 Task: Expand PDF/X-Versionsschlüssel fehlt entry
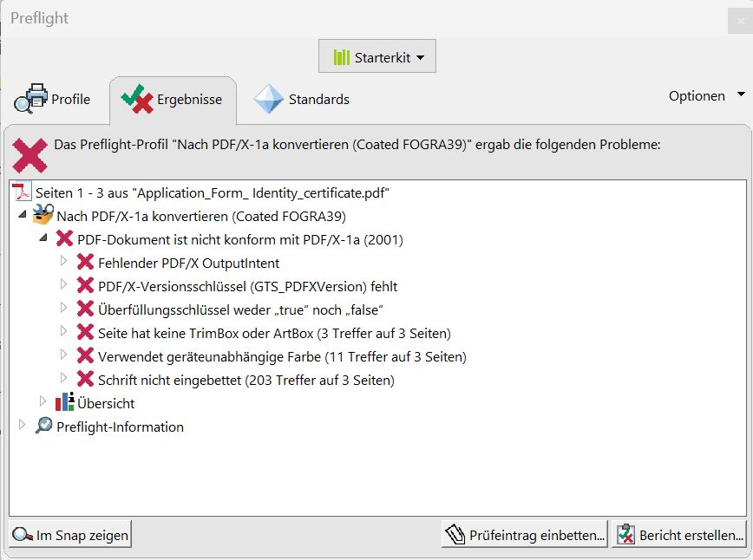point(63,284)
